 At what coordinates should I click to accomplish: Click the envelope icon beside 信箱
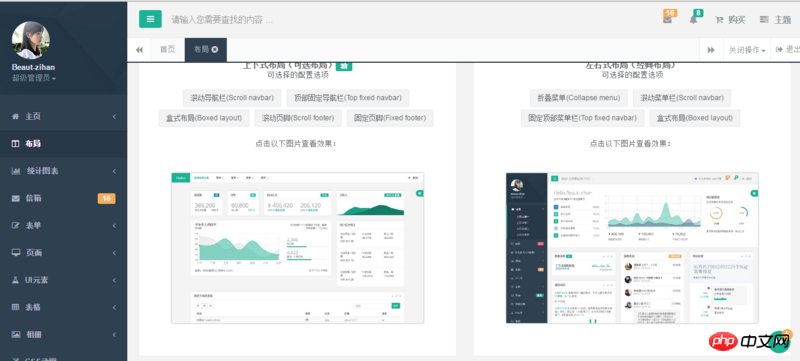[x=15, y=198]
